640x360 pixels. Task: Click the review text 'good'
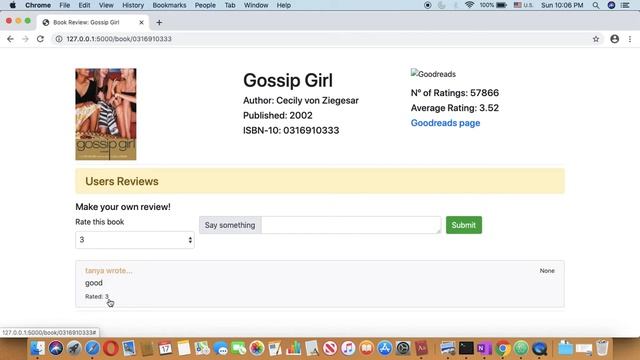(x=94, y=283)
